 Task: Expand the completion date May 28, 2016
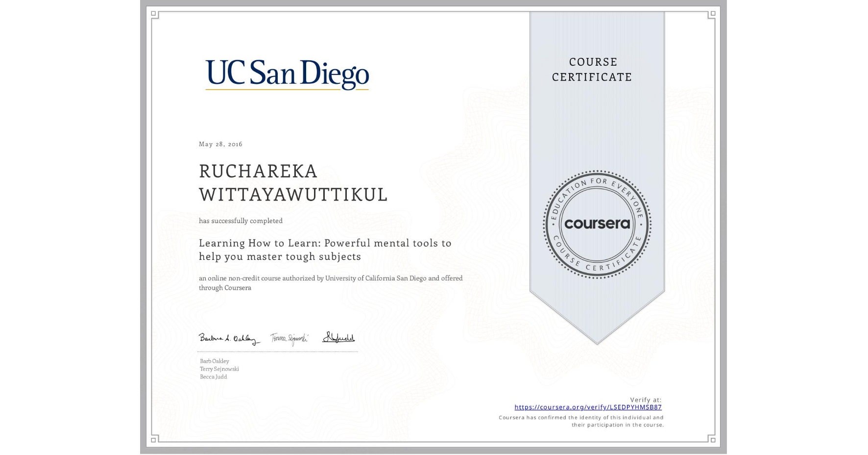coord(220,144)
